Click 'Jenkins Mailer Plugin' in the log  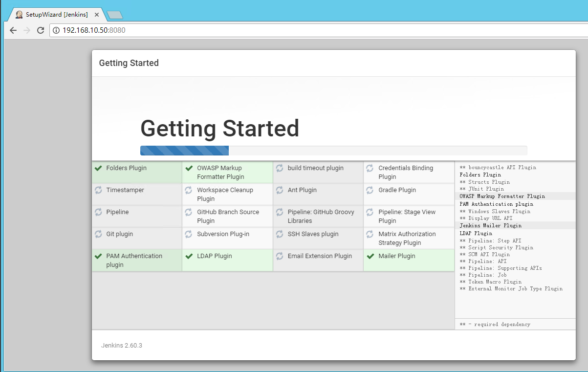(x=491, y=226)
